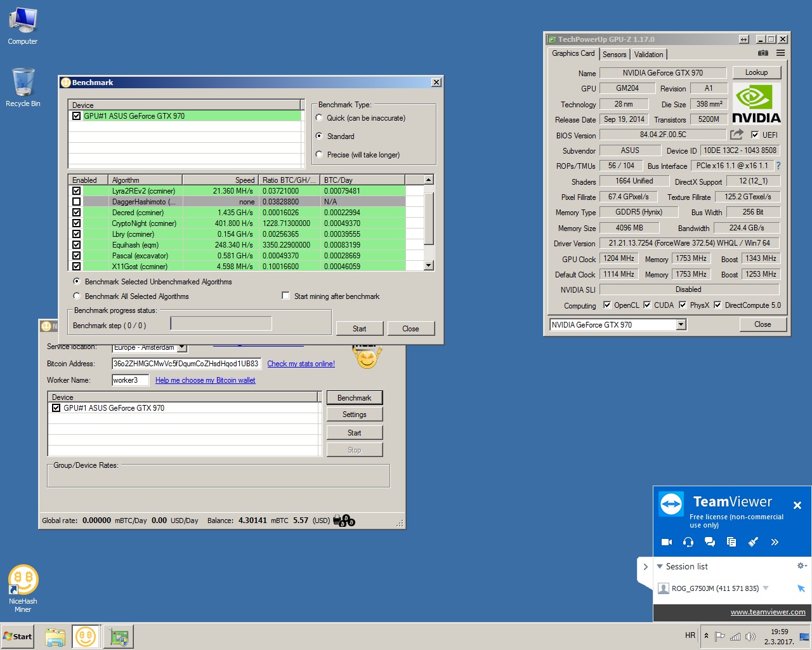
Task: Click the Action Center flag tray icon
Action: 719,637
